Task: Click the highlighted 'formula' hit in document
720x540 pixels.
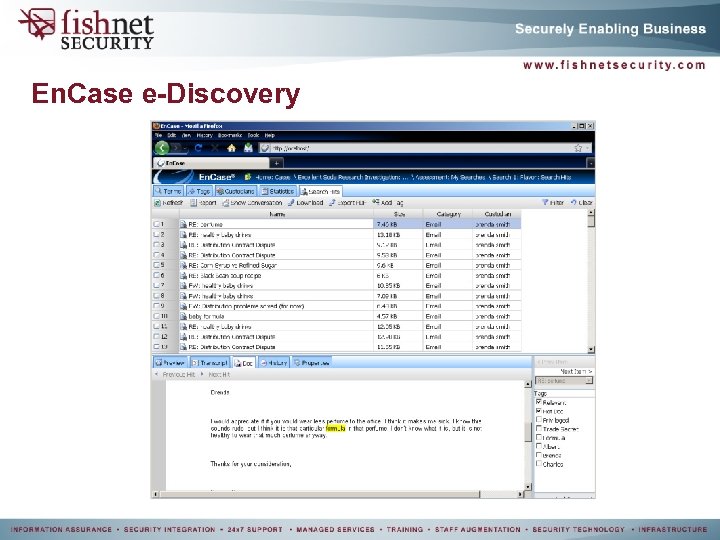Action: click(x=335, y=428)
